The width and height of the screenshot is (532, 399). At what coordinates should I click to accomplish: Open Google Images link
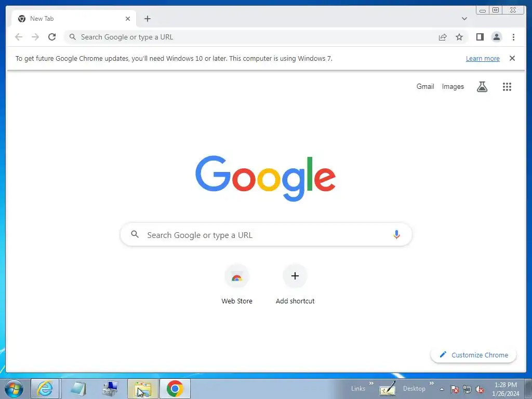[453, 87]
